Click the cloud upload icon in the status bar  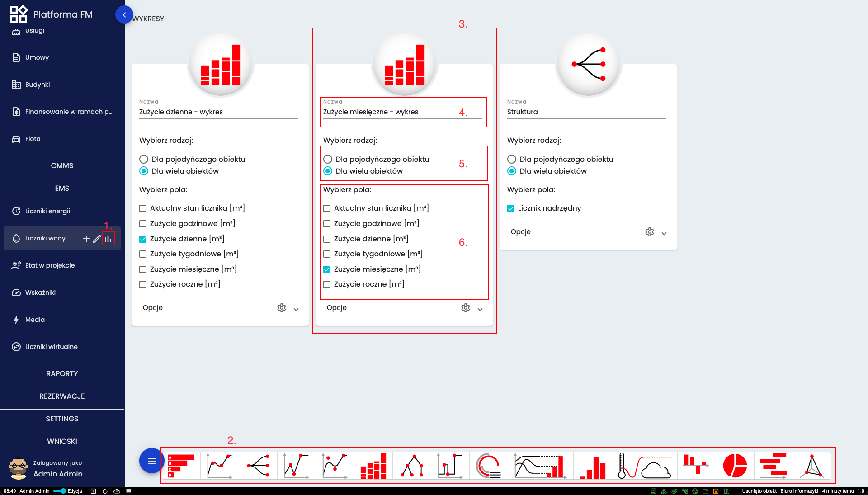click(117, 491)
